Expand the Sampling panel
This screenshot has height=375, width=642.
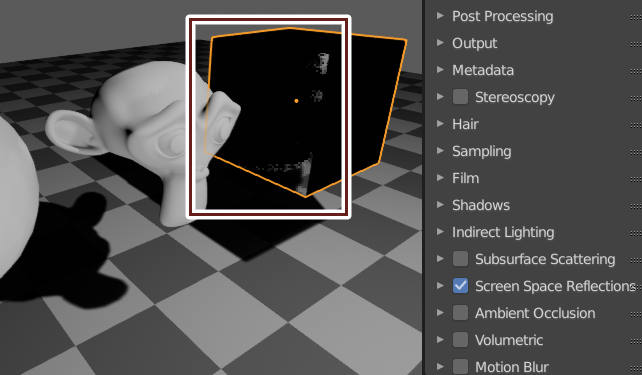[x=441, y=151]
